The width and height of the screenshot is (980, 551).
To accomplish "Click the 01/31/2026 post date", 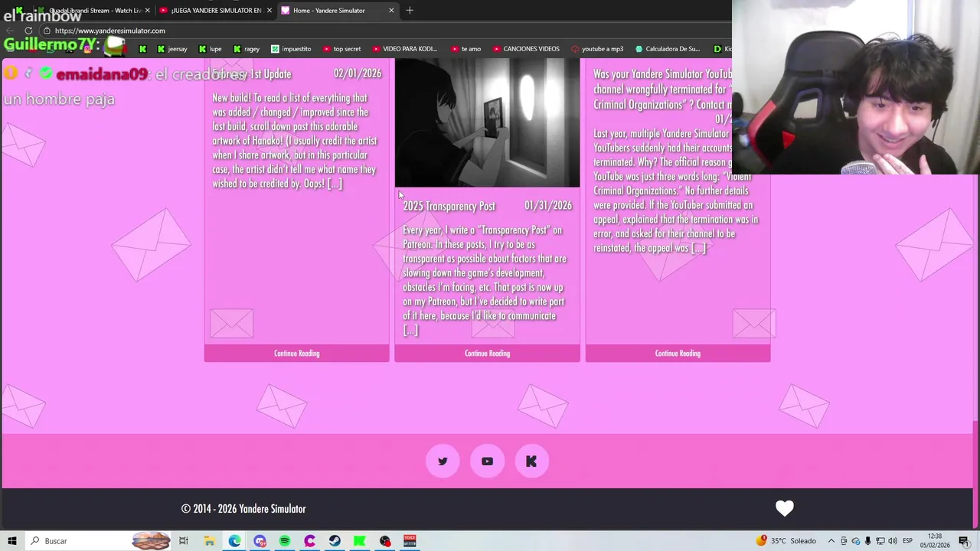I will tap(548, 206).
